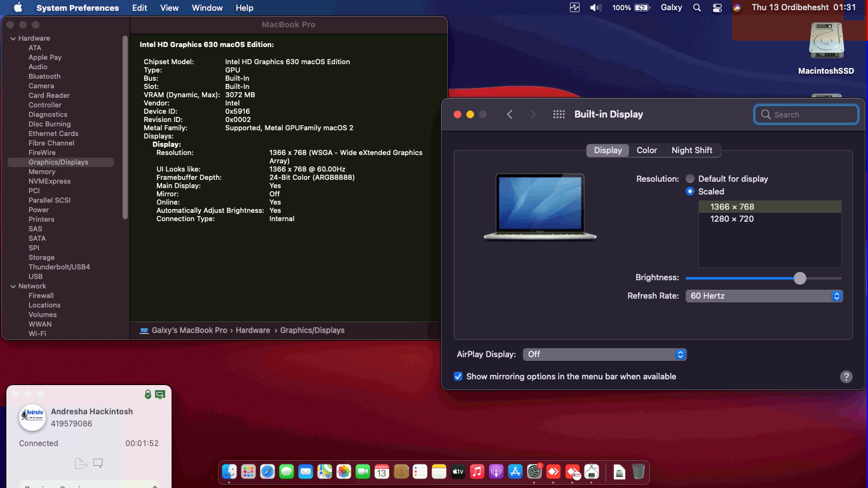The width and height of the screenshot is (868, 488).
Task: Open Photos app in dock
Action: coord(344,471)
